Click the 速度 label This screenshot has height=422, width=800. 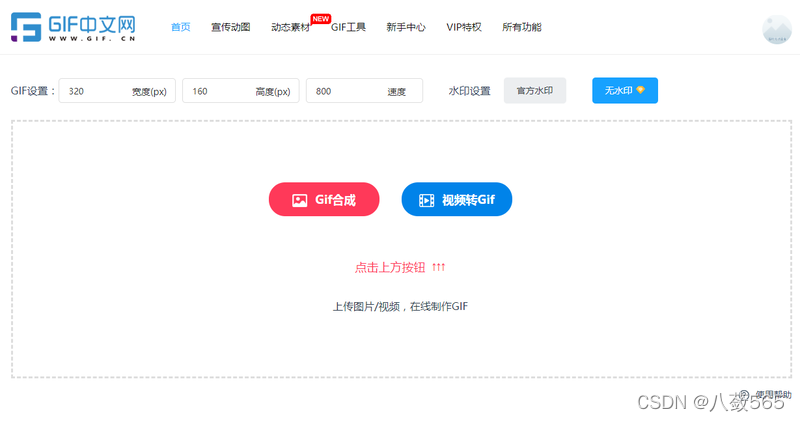(396, 92)
